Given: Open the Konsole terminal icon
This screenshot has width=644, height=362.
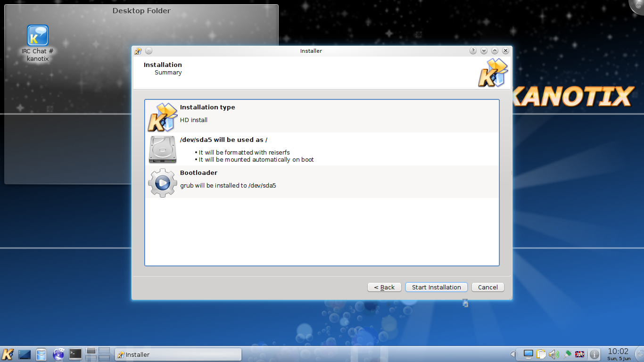Looking at the screenshot, I should pyautogui.click(x=75, y=354).
